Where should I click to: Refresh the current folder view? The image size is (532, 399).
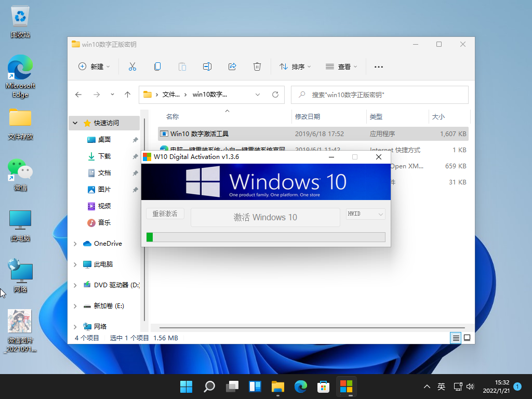point(275,95)
